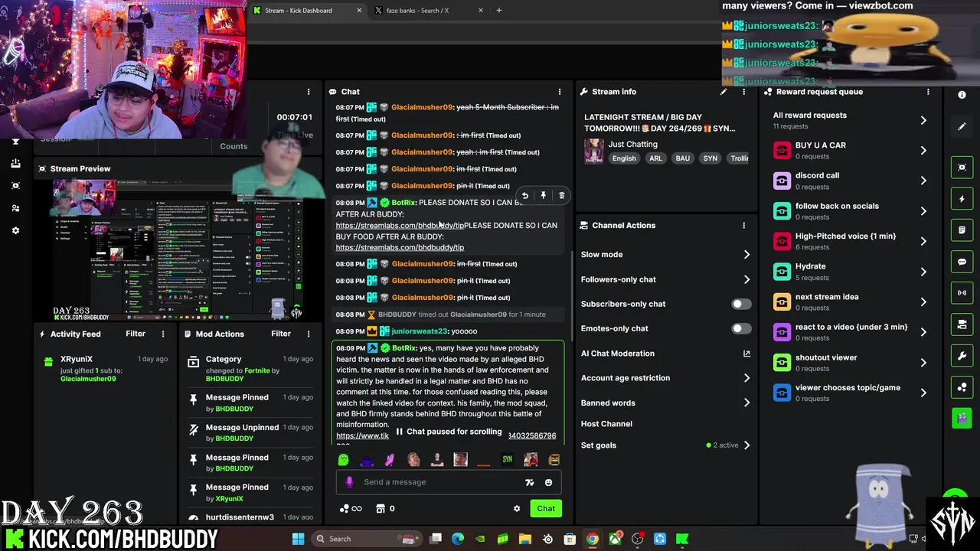980x551 pixels.
Task: Edit stream info with the pencil icon
Action: click(724, 92)
